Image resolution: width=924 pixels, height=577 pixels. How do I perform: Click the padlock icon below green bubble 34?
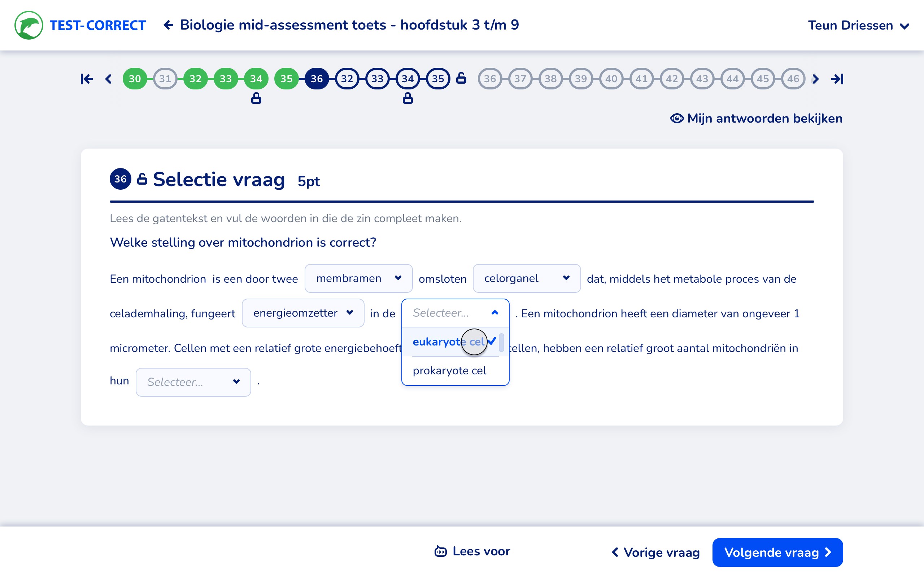pyautogui.click(x=256, y=98)
